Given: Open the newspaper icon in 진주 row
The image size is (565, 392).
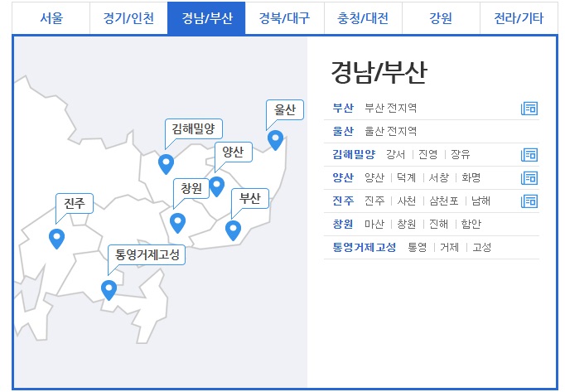Looking at the screenshot, I should click(x=529, y=201).
